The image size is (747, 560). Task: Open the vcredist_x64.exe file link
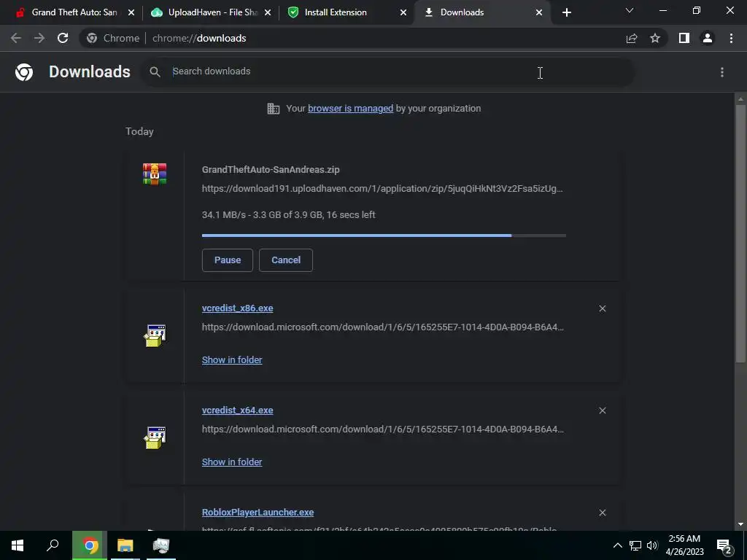tap(237, 410)
